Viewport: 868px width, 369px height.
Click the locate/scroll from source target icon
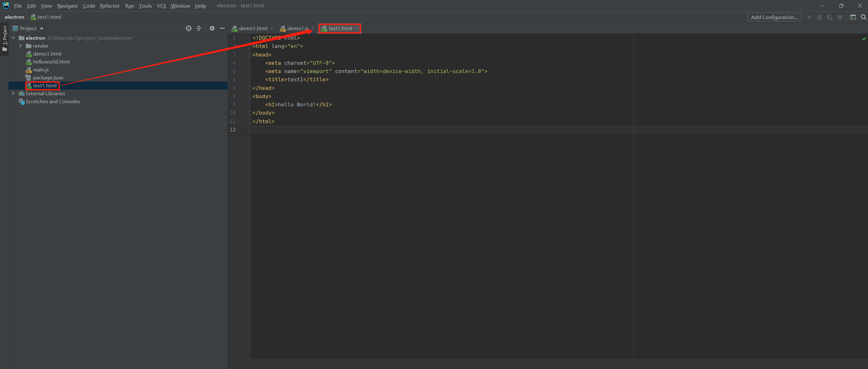click(189, 28)
